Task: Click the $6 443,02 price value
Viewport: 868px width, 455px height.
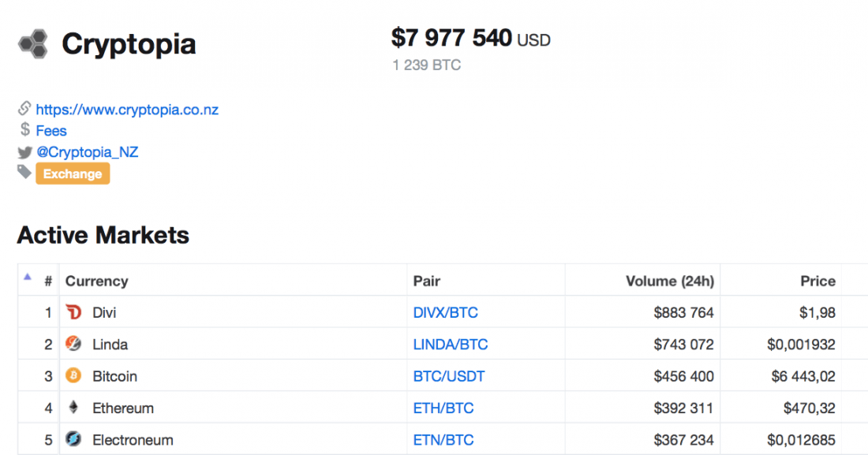Action: tap(803, 376)
